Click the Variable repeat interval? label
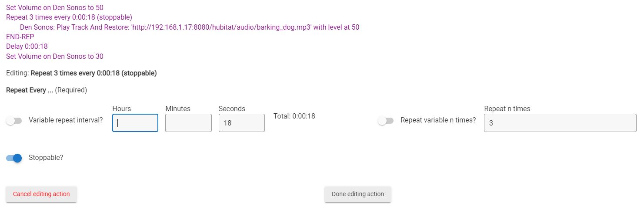Image resolution: width=644 pixels, height=217 pixels. tap(66, 120)
